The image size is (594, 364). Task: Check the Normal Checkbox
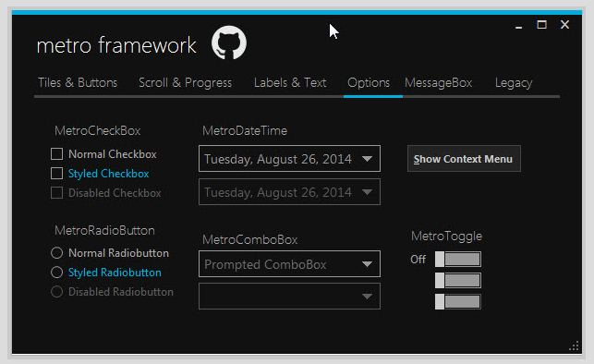coord(57,153)
